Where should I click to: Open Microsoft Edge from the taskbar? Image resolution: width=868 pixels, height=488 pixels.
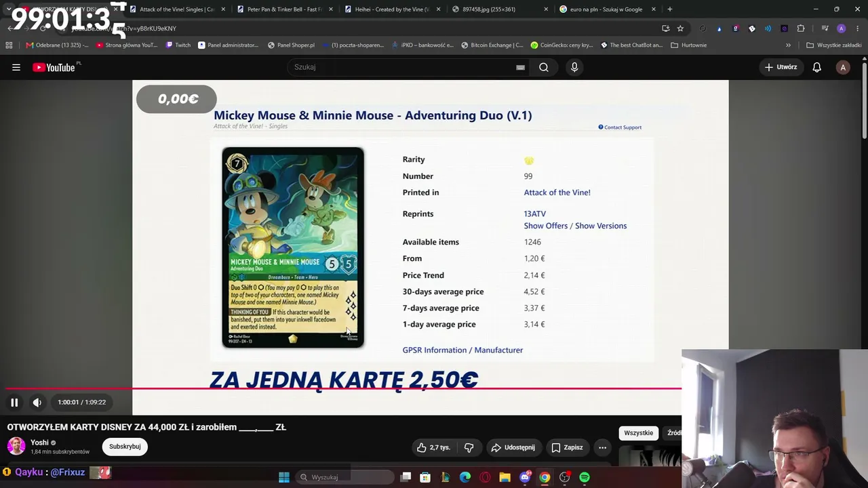[465, 477]
